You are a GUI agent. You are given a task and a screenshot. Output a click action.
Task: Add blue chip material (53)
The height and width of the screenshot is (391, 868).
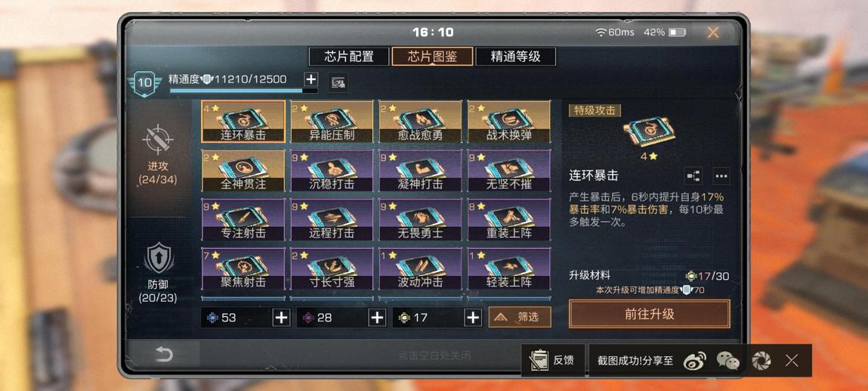pyautogui.click(x=281, y=318)
